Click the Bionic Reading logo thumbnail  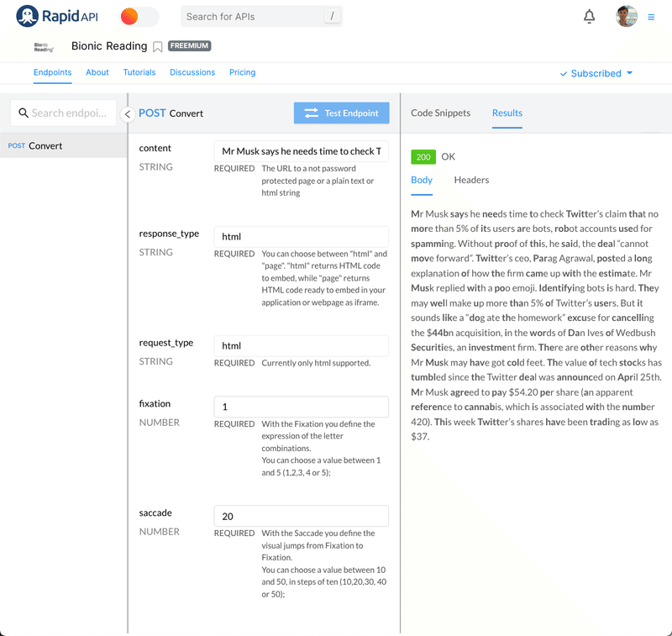click(x=44, y=47)
